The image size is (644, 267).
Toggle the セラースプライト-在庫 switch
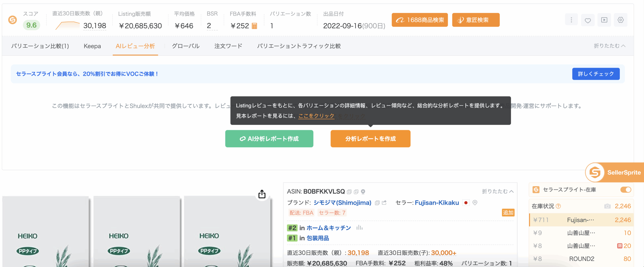pos(626,189)
